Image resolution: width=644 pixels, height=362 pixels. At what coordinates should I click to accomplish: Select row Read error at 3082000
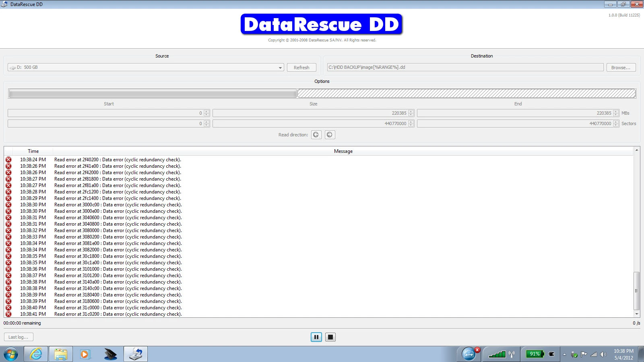(319, 250)
